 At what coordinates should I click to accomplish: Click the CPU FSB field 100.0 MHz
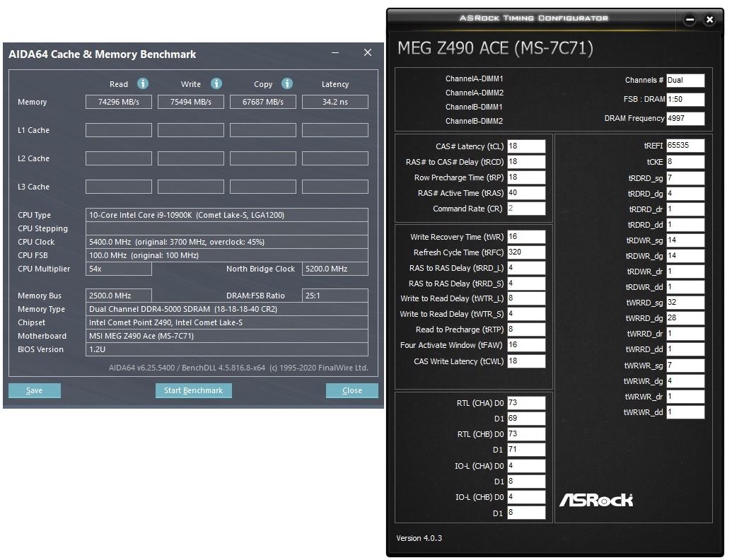tap(227, 255)
